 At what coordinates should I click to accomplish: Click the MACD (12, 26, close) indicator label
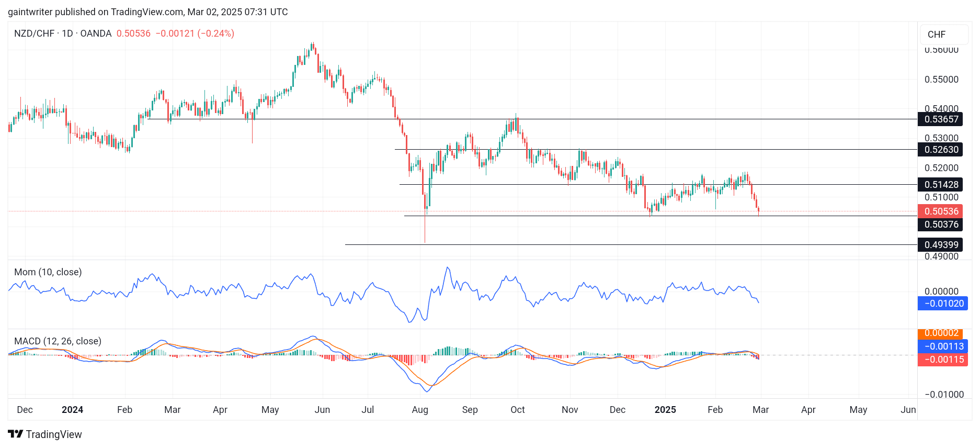(x=58, y=341)
